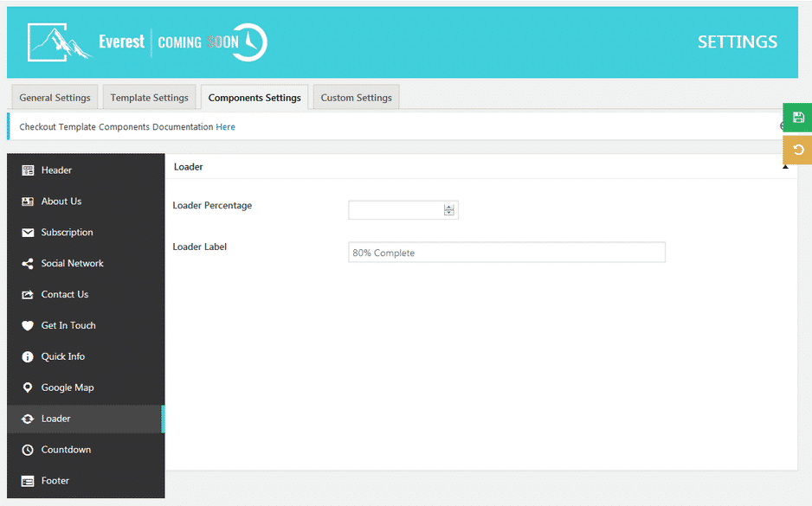Click the About Us card icon
The height and width of the screenshot is (506, 812).
point(28,202)
